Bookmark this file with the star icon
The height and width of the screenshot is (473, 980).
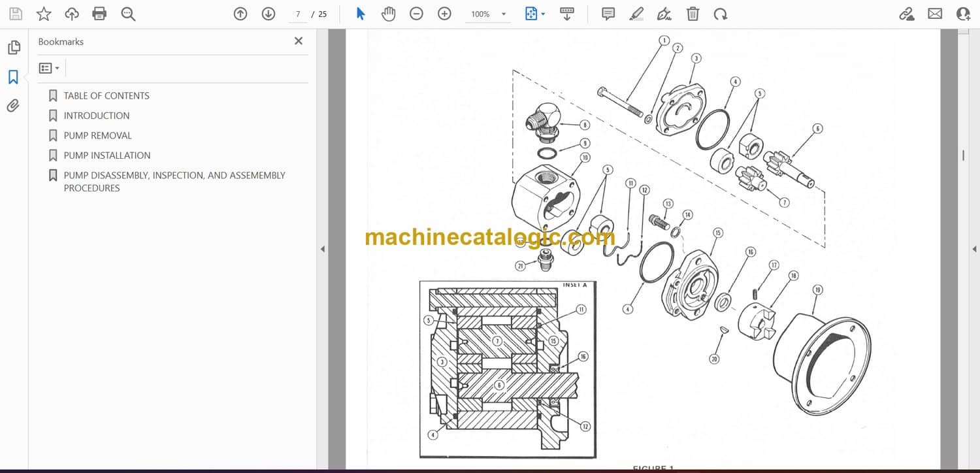(44, 14)
